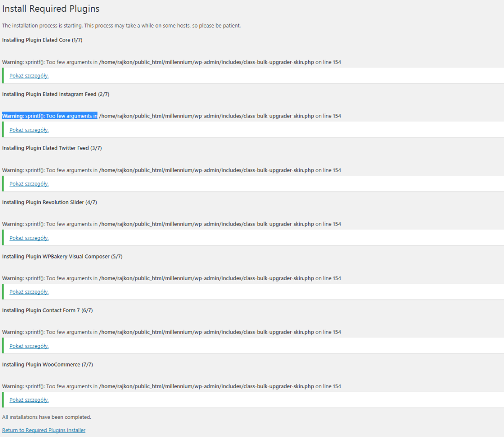Show WooCommerce installation details link

29,399
